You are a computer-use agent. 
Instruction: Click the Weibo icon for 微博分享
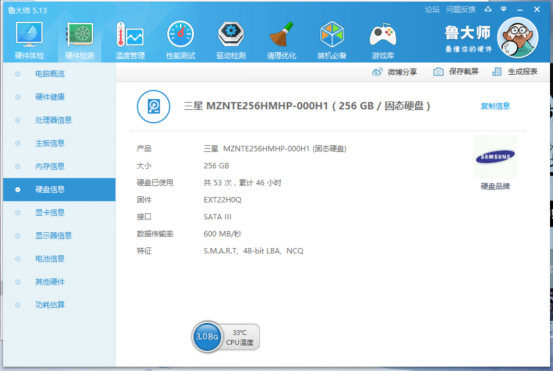(377, 72)
